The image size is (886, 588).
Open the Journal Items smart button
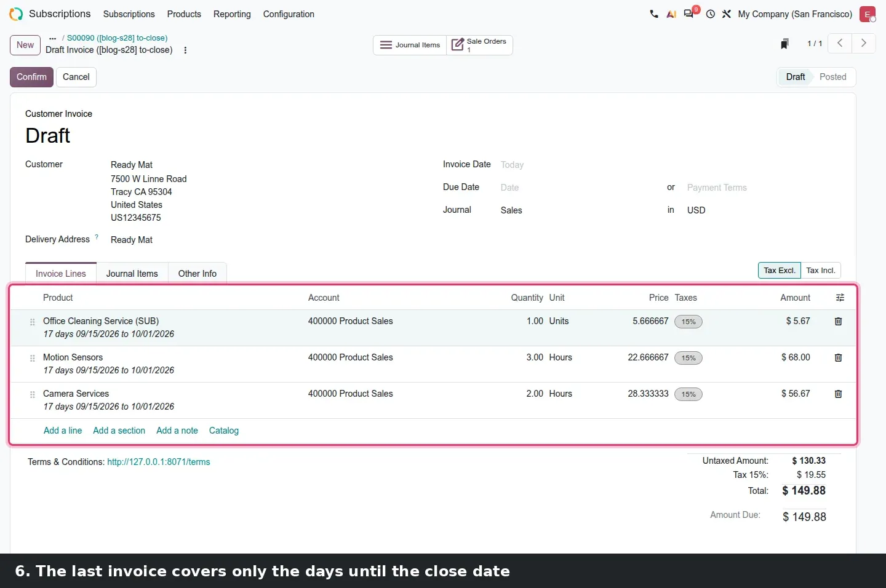(410, 45)
